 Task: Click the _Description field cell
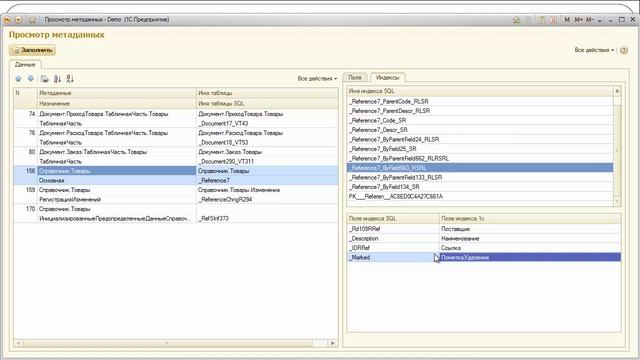pyautogui.click(x=393, y=238)
